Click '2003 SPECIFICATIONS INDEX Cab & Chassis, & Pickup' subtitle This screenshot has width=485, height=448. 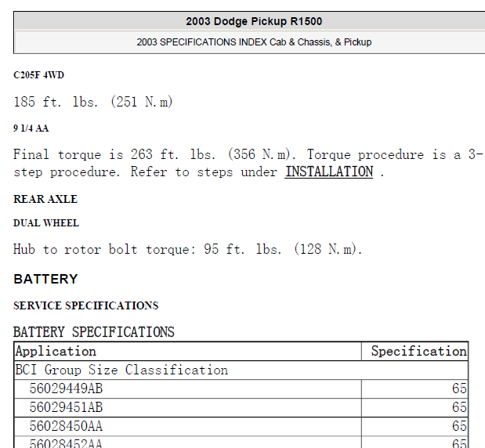coord(254,42)
